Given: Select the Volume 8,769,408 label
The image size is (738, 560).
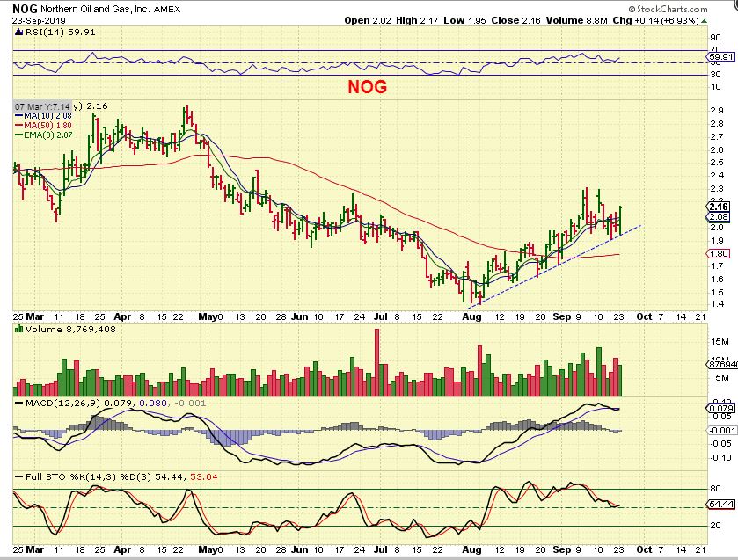Looking at the screenshot, I should (x=70, y=329).
